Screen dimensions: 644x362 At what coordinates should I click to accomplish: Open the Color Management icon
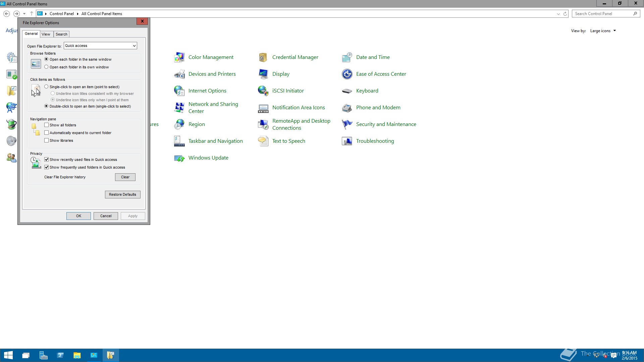tap(179, 57)
